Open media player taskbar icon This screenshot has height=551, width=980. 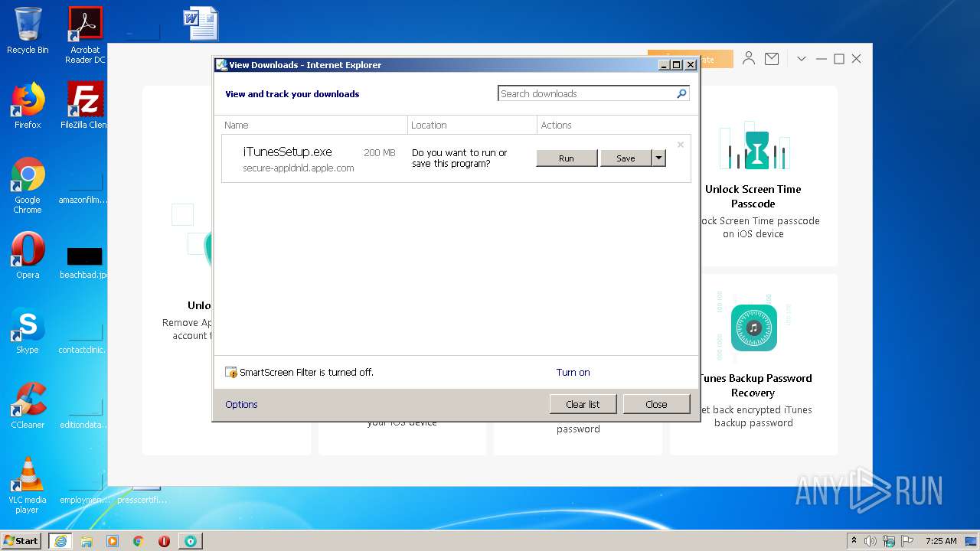click(113, 541)
